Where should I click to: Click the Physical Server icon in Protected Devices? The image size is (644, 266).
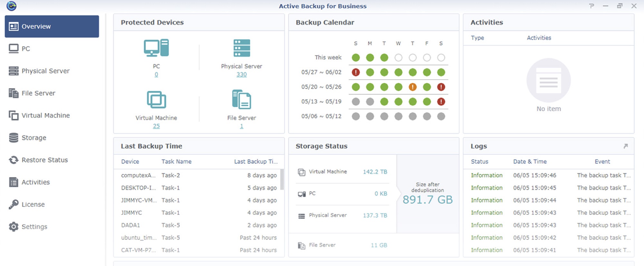241,48
